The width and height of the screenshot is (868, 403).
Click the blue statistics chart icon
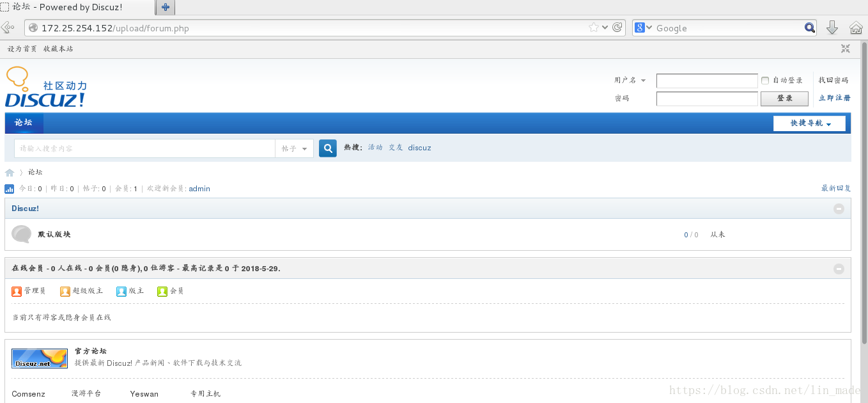tap(10, 189)
